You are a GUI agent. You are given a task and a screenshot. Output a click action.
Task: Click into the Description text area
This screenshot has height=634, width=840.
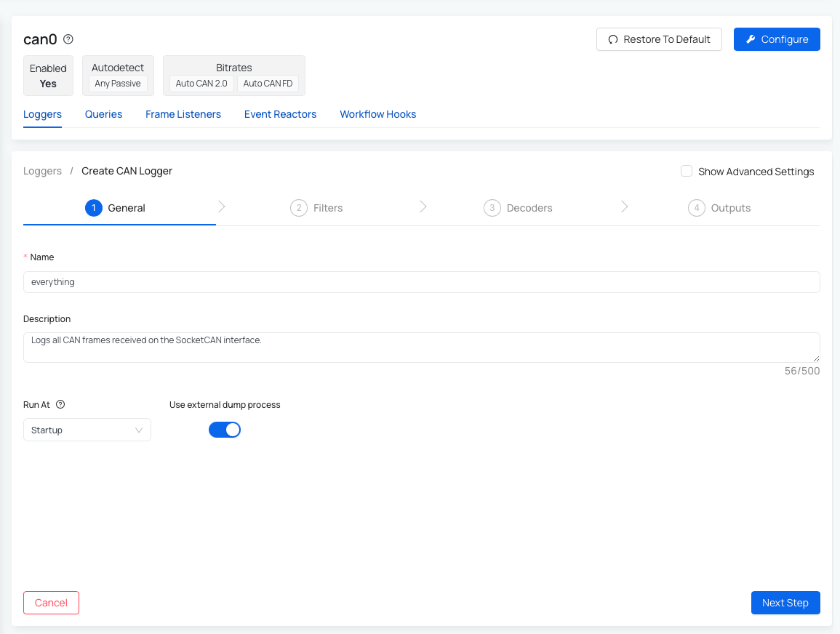pos(421,348)
